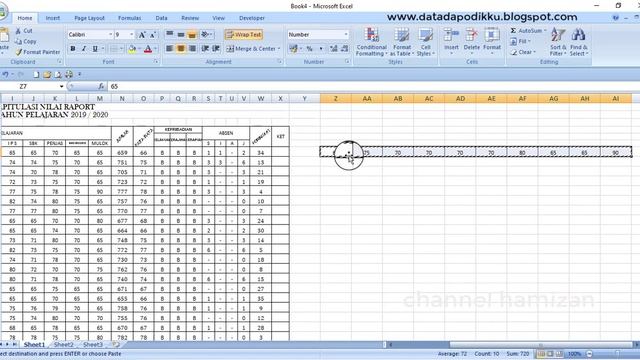Toggle Italic formatting

[x=84, y=49]
